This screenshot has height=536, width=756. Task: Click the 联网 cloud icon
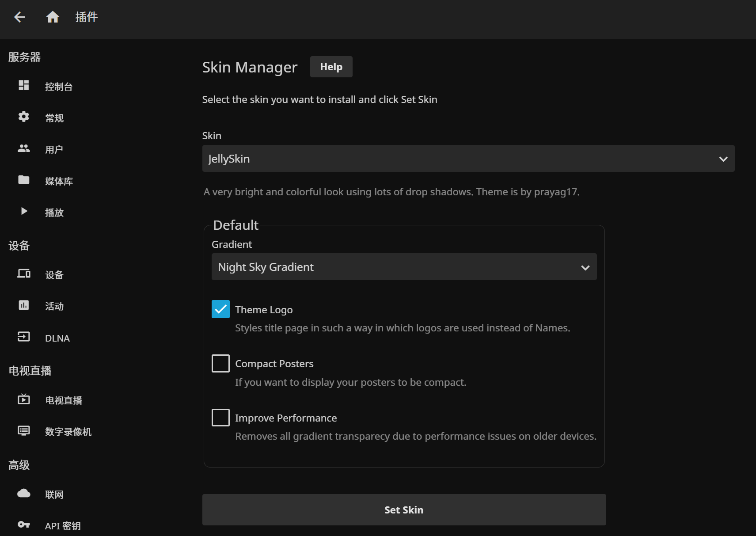pos(24,494)
